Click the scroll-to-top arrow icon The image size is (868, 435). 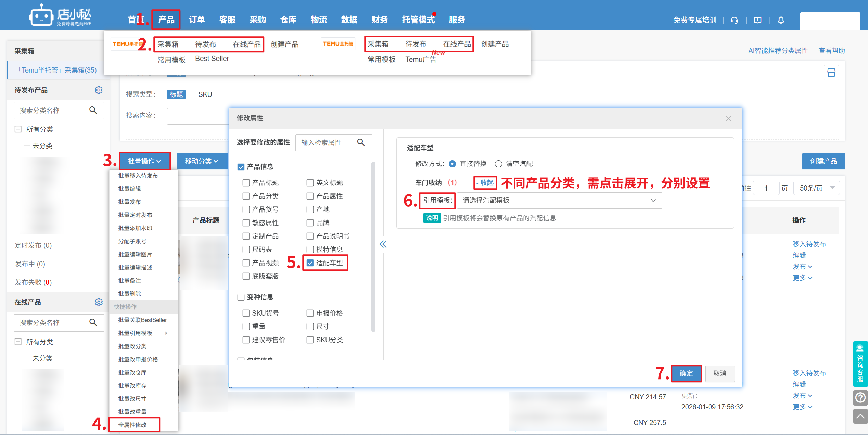click(x=860, y=416)
